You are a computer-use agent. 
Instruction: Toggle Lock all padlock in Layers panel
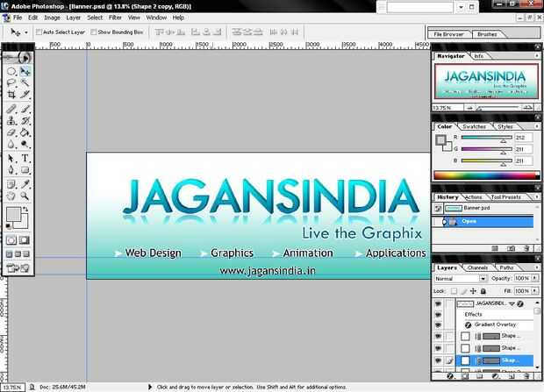(483, 291)
